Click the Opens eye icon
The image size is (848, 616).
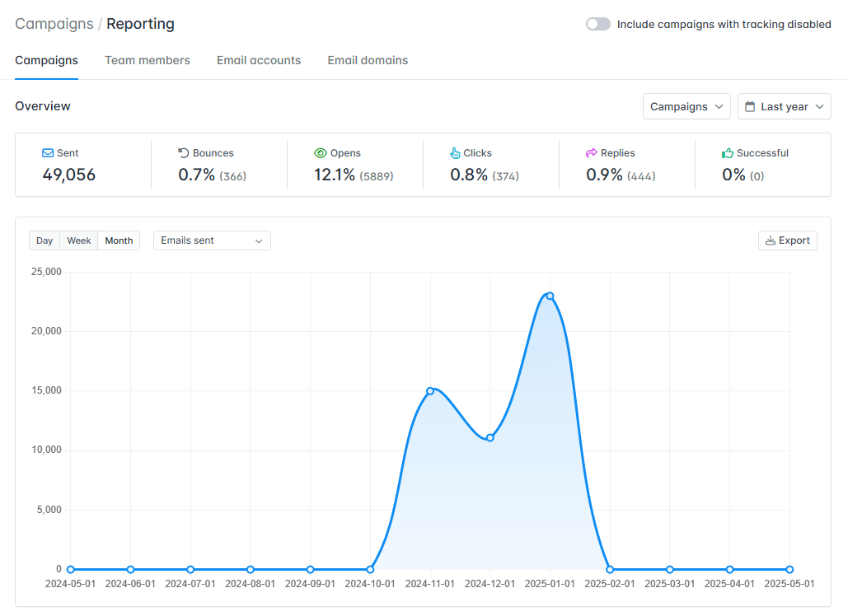[x=321, y=153]
